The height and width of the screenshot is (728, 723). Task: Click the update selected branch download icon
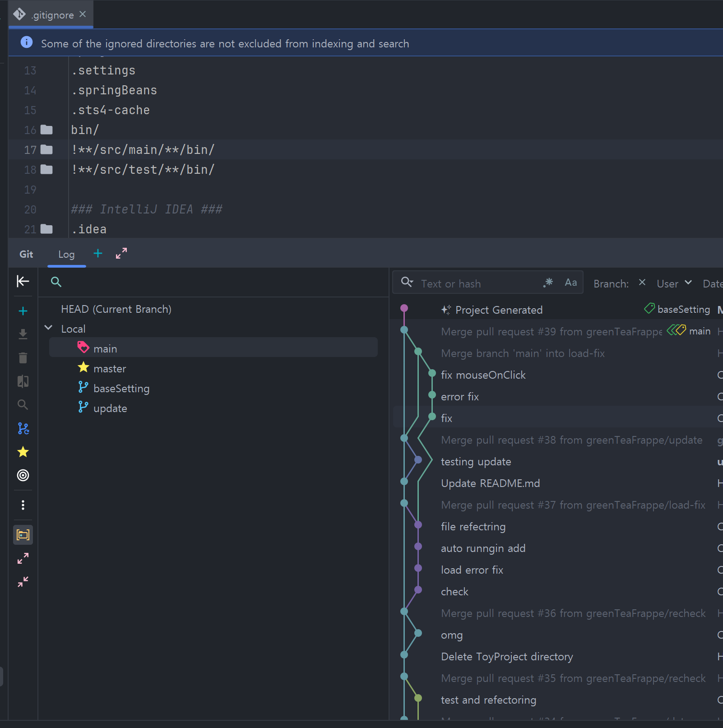(23, 334)
